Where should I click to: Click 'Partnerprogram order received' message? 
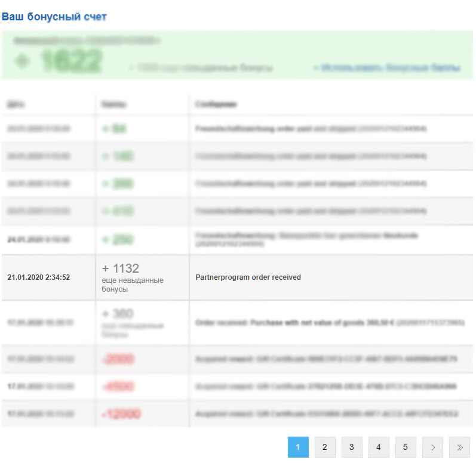(248, 277)
